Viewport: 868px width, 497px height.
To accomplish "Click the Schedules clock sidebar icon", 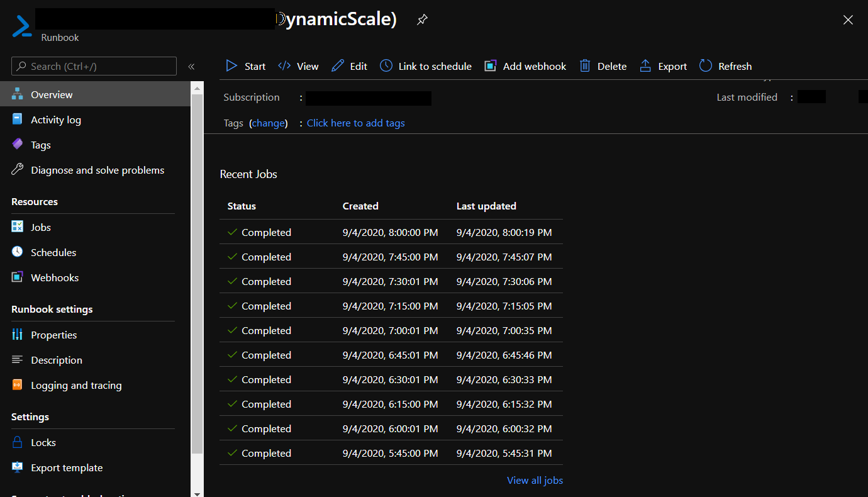I will point(18,252).
